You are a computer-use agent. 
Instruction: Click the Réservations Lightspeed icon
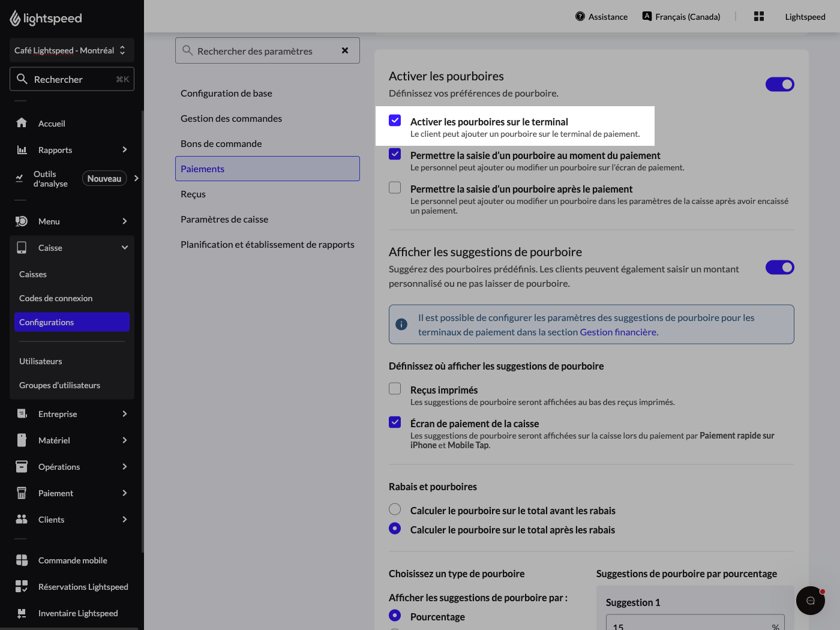point(22,587)
